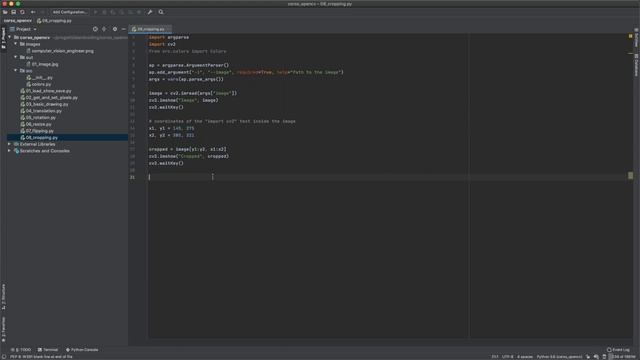Click the Forward navigation arrow
The height and width of the screenshot is (360, 640).
pyautogui.click(x=42, y=12)
